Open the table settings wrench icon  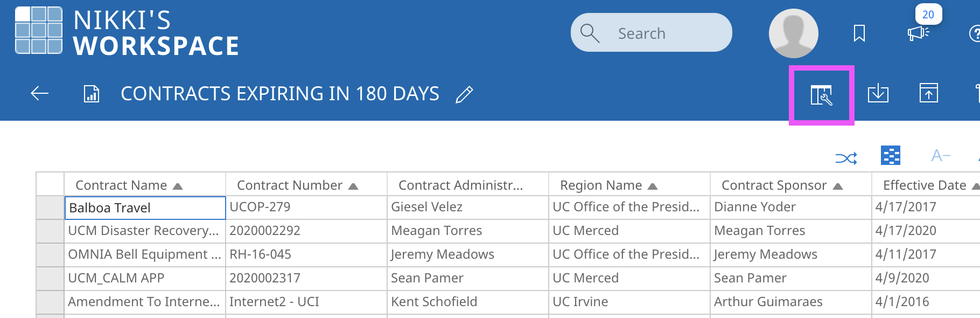pos(821,95)
